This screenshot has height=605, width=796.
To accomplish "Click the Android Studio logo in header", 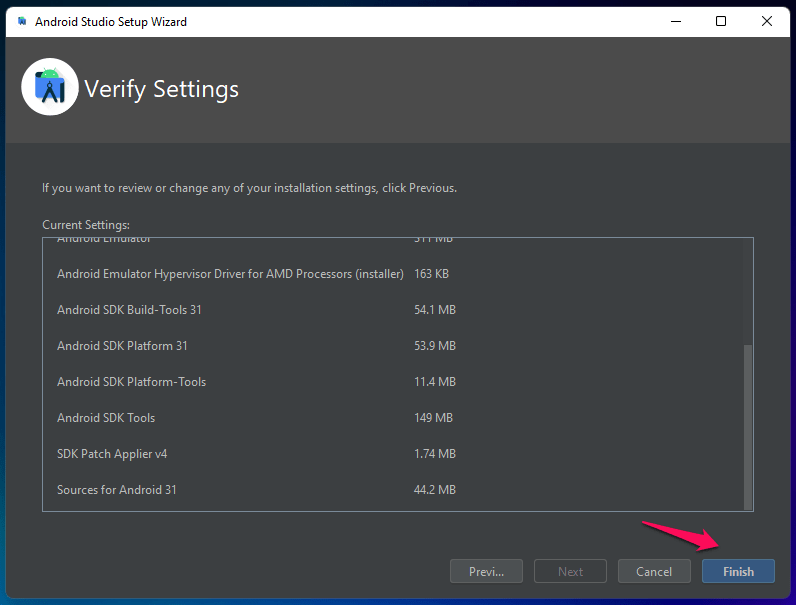I will (50, 87).
